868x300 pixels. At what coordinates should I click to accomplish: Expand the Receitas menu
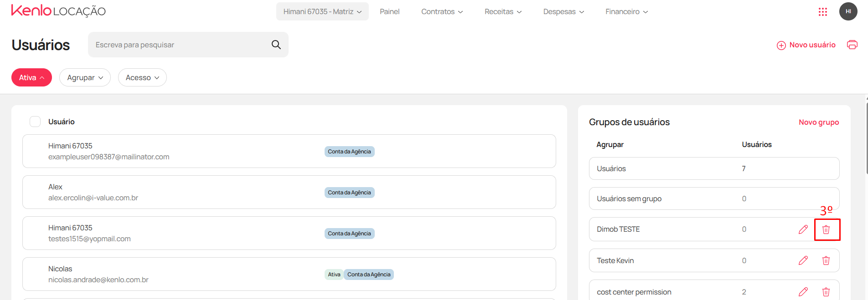[503, 11]
